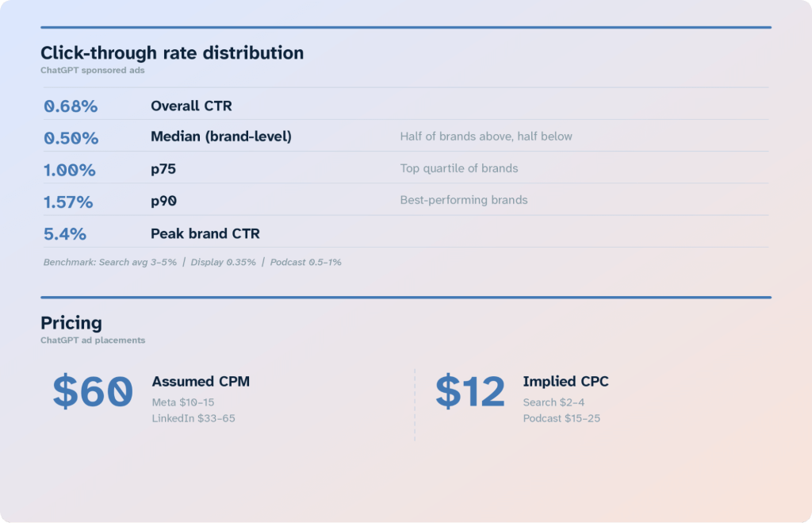812x523 pixels.
Task: Click the 0.68% value
Action: (x=71, y=106)
